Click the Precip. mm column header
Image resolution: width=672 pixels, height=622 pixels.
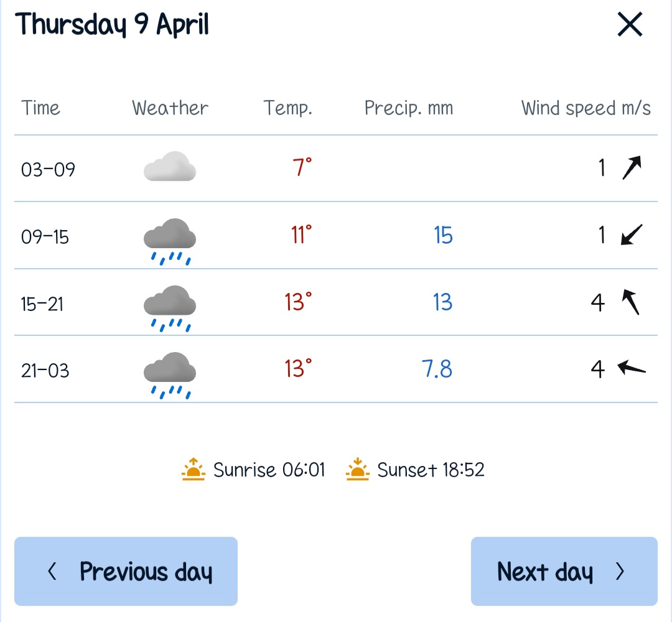[x=408, y=108]
